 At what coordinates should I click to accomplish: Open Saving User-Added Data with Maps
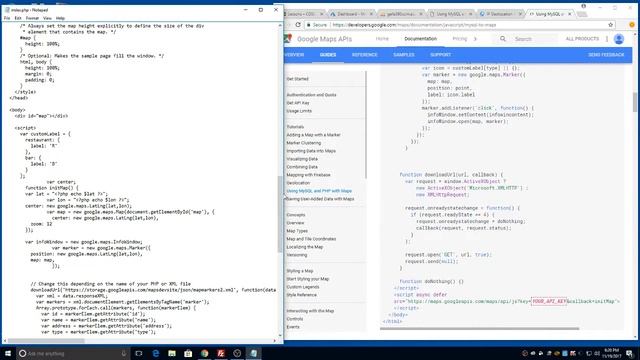pos(320,199)
